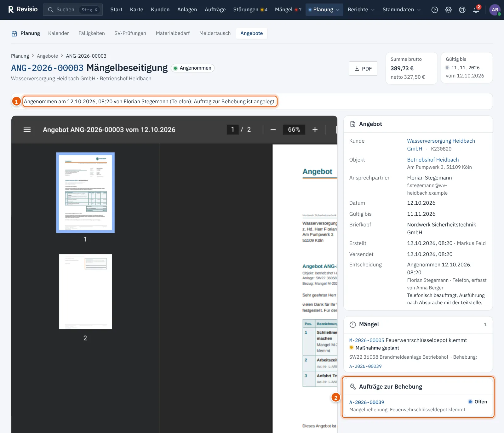This screenshot has height=433, width=504.
Task: Open customer Wasserversorgung Heidbach GmbH link
Action: pos(441,145)
